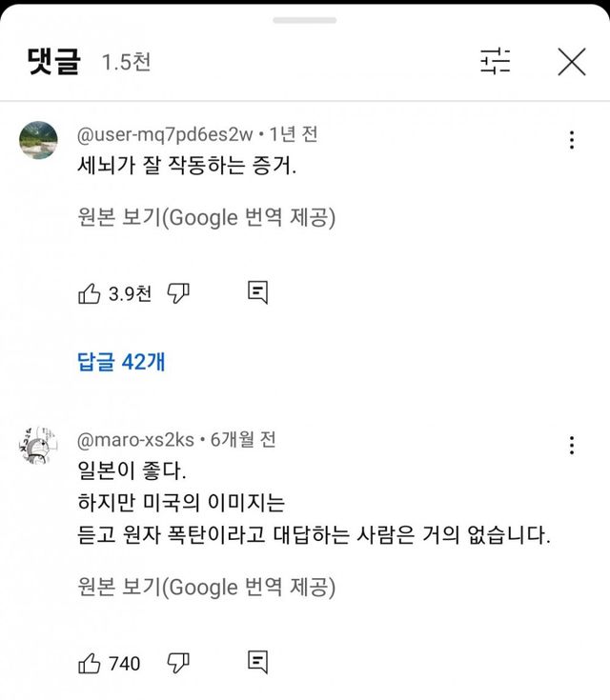Show original text of first comment
610x700 pixels.
(x=206, y=218)
